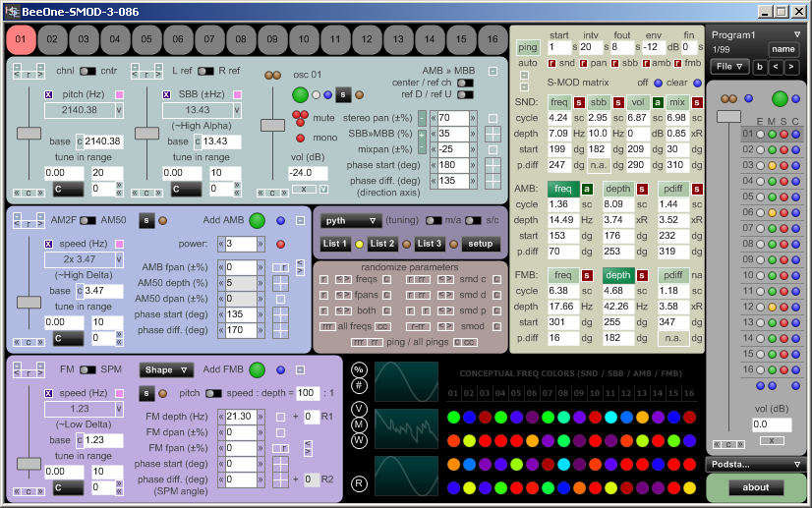This screenshot has width=812, height=508.
Task: Click the circled M waveform icon
Action: (359, 424)
